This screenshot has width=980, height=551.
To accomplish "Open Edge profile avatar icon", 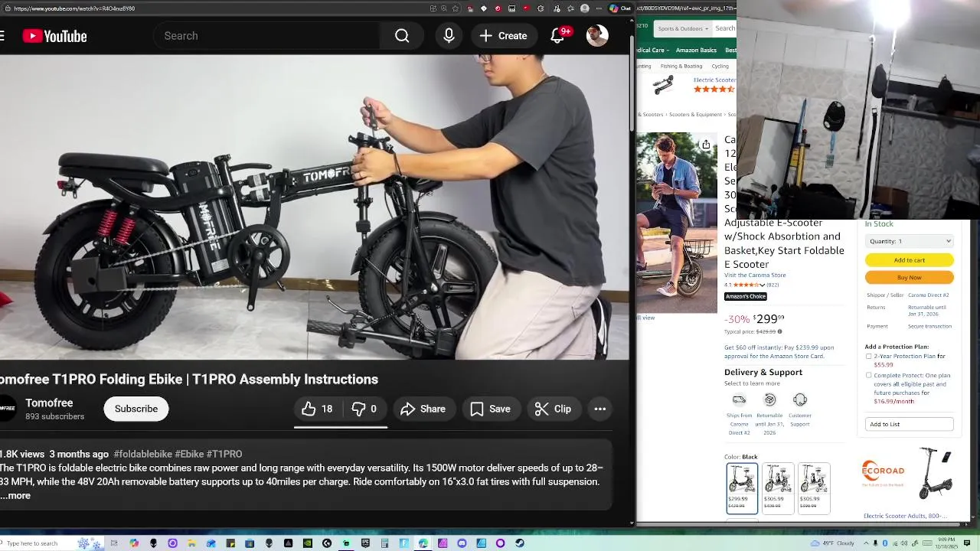I will [x=584, y=8].
